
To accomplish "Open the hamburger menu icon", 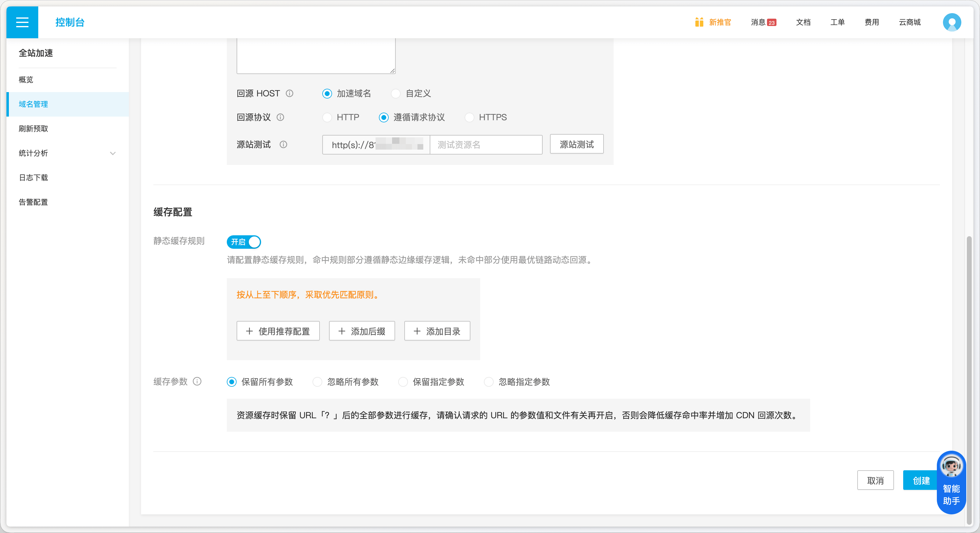I will (22, 22).
